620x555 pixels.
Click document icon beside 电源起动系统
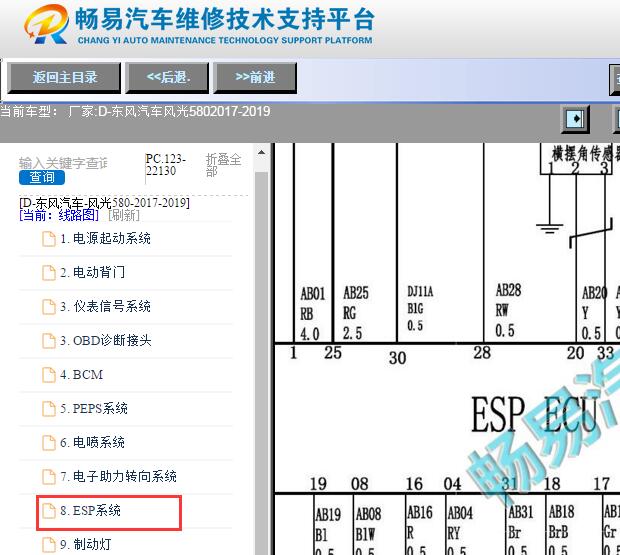click(x=49, y=239)
